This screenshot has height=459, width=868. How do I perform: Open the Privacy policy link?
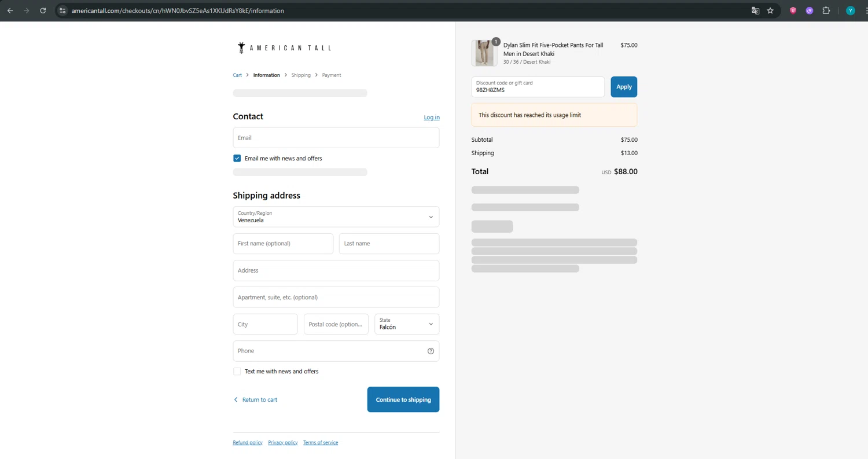[x=283, y=443]
